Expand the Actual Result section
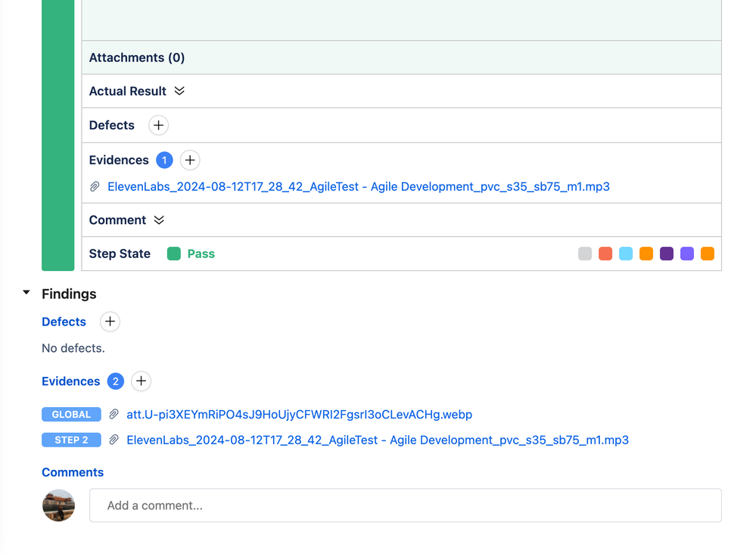The height and width of the screenshot is (554, 756). [x=179, y=91]
